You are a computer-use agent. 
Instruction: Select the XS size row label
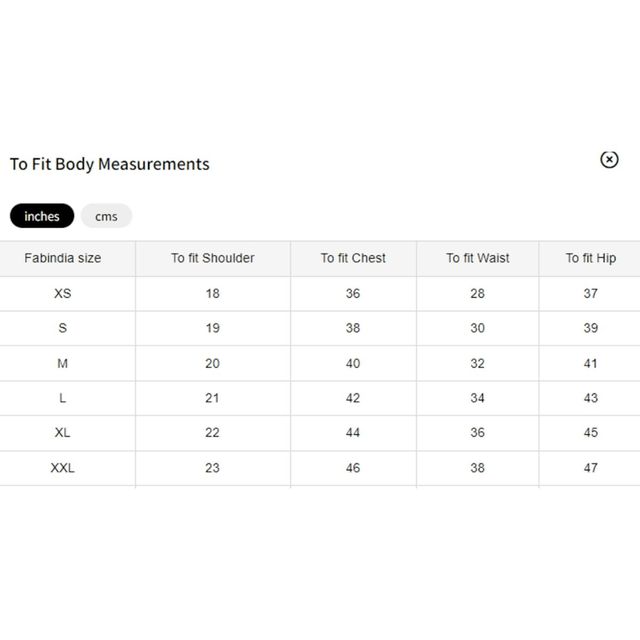click(x=62, y=293)
